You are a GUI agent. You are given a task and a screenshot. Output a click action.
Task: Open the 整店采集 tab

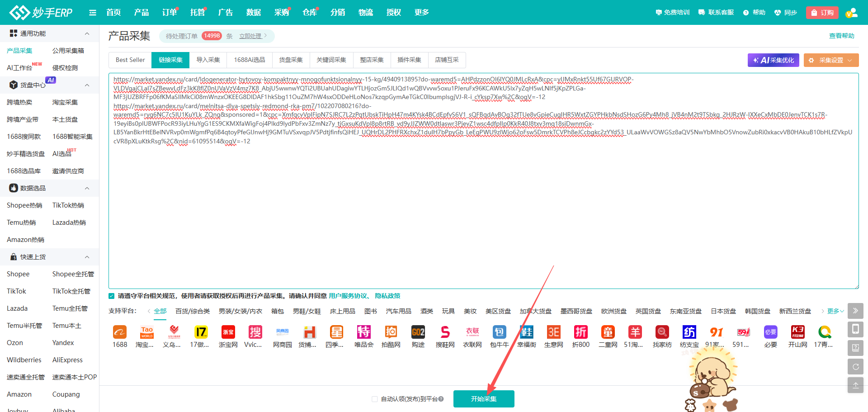click(372, 60)
